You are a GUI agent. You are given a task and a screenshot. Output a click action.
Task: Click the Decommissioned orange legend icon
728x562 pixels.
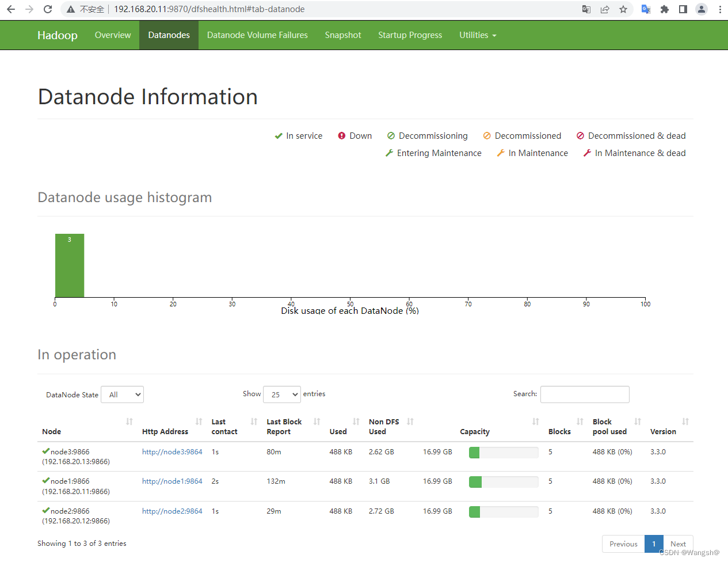[487, 136]
